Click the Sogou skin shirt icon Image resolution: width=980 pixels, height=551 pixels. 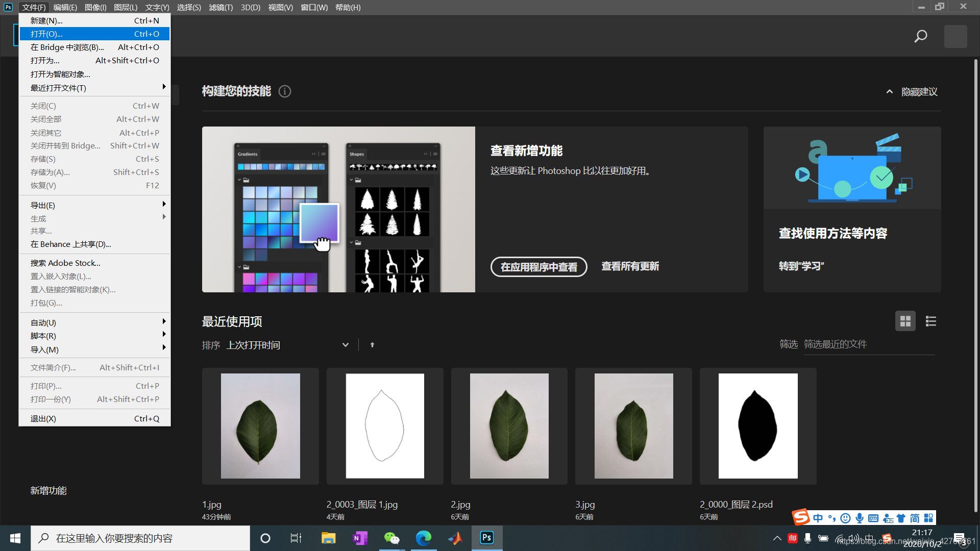(x=901, y=518)
